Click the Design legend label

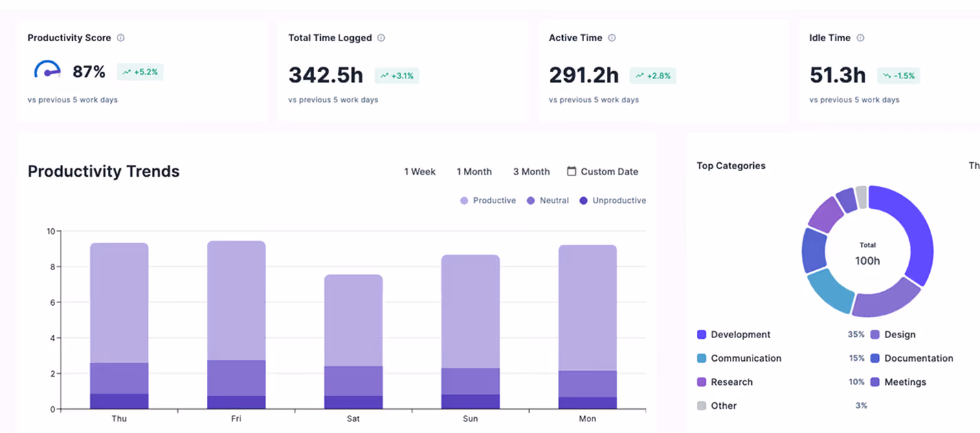(x=900, y=335)
